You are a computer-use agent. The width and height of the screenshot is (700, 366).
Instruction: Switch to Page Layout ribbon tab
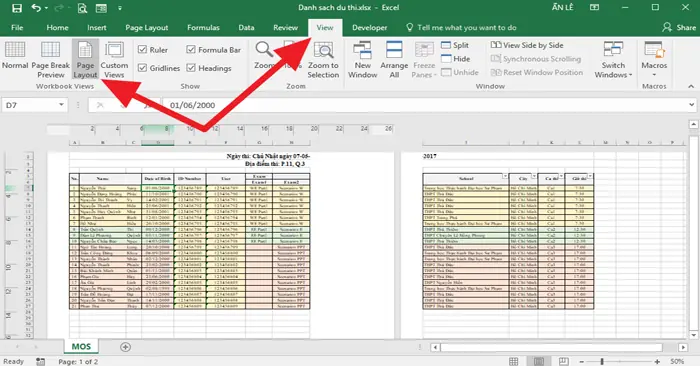[x=147, y=28]
